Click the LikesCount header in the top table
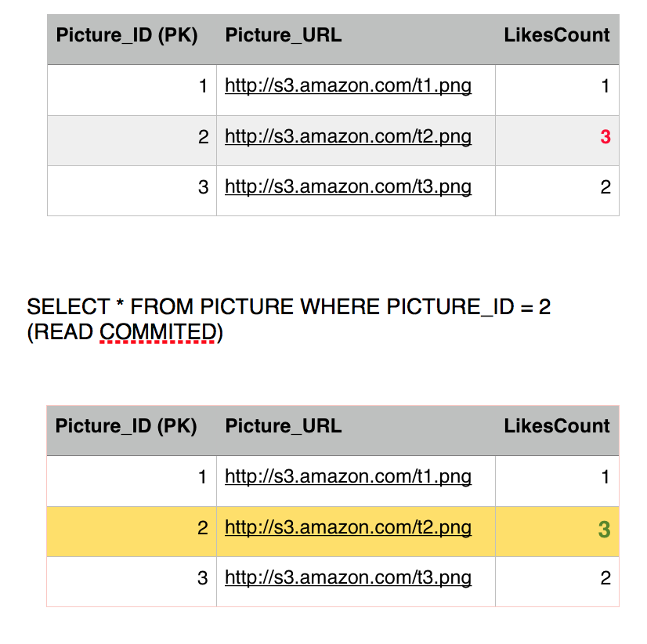Screen dimensions: 647x644 (557, 35)
